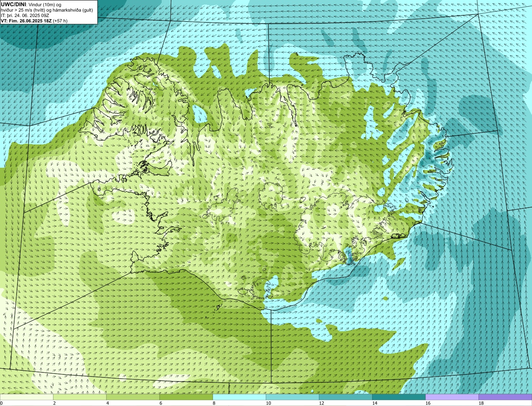Image resolution: width=532 pixels, height=406 pixels.
Task: Click the legend tick label '6'
Action: (161, 403)
